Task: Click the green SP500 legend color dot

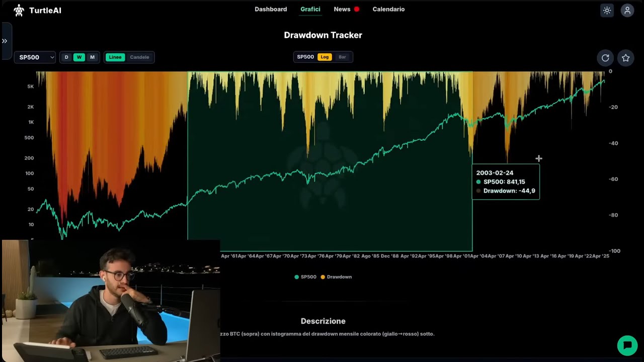Action: tap(297, 277)
